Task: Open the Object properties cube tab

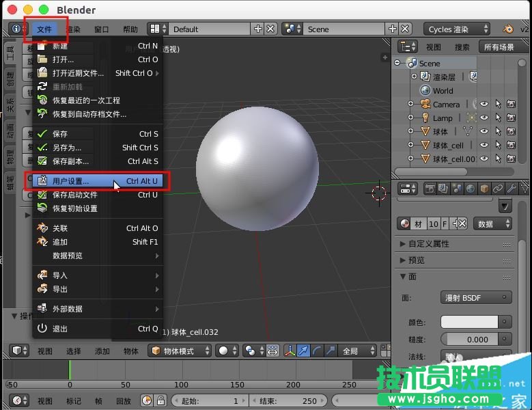Action: (484, 189)
